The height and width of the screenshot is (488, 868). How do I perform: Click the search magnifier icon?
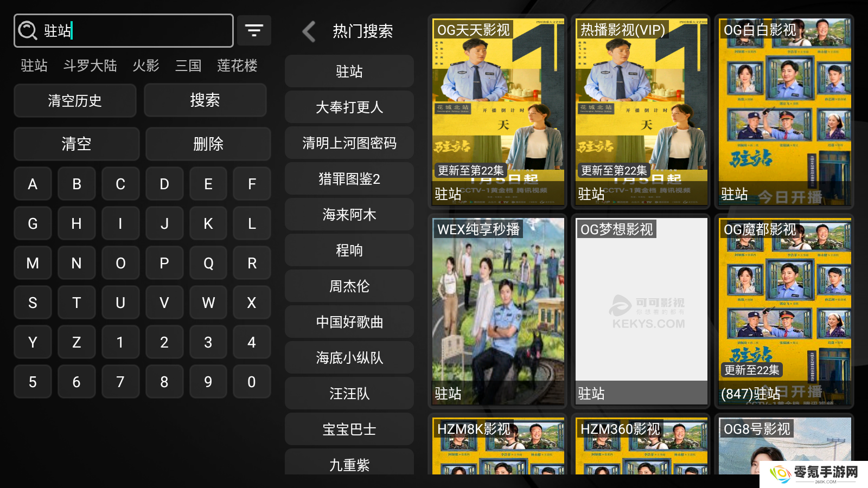(x=28, y=30)
